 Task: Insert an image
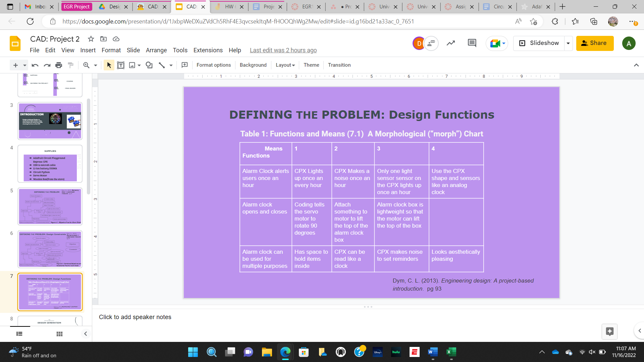click(132, 65)
